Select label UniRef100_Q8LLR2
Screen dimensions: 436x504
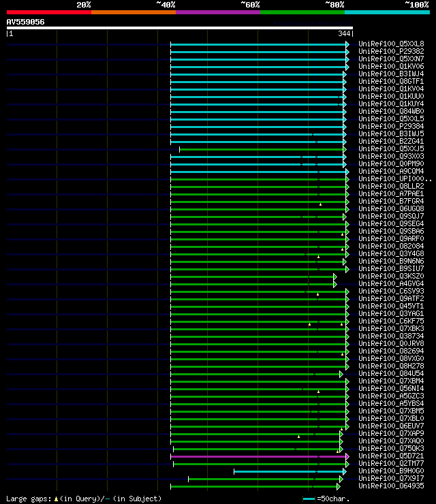point(391,186)
